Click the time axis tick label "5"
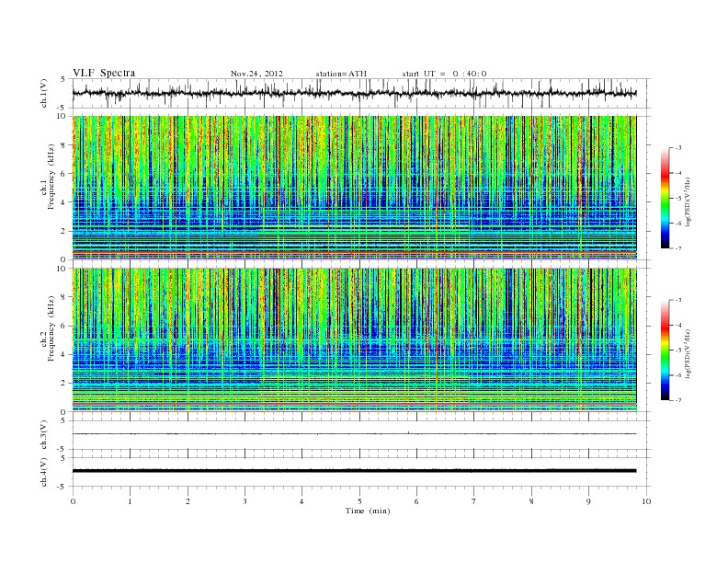 (x=359, y=501)
